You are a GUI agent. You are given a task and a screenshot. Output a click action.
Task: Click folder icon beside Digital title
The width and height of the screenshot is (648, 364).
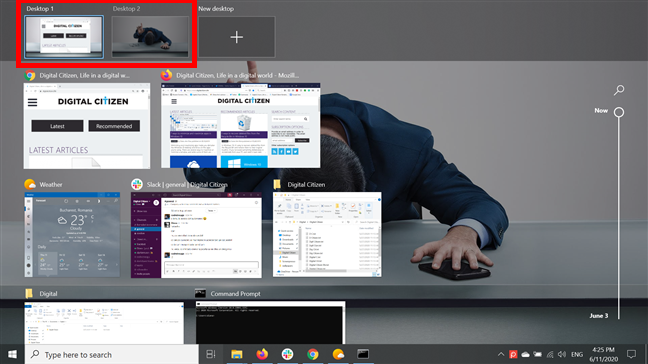(29, 293)
